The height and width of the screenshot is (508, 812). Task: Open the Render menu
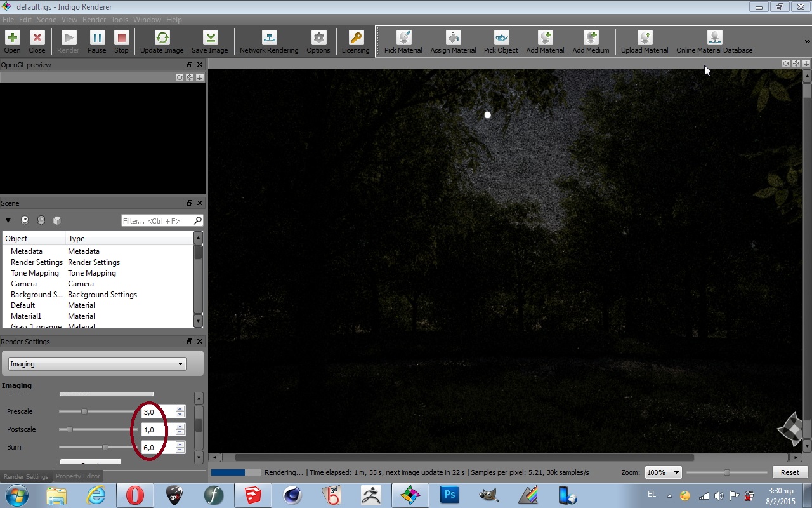[94, 20]
